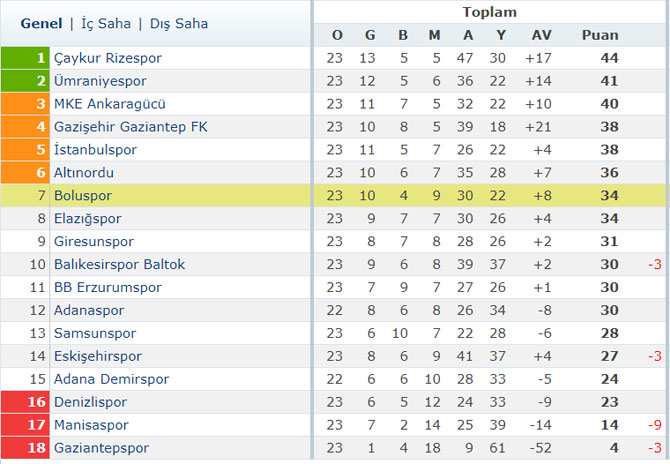Click Manisaspor's red -9 point penalty
The height and width of the screenshot is (464, 670).
click(655, 425)
